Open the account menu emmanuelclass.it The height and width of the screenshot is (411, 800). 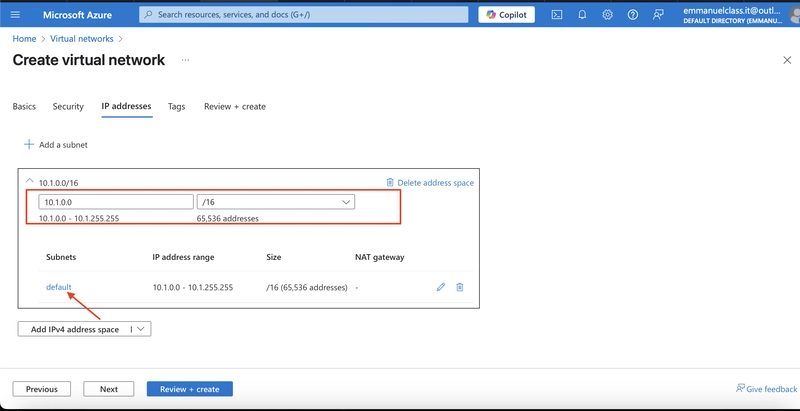tap(739, 15)
